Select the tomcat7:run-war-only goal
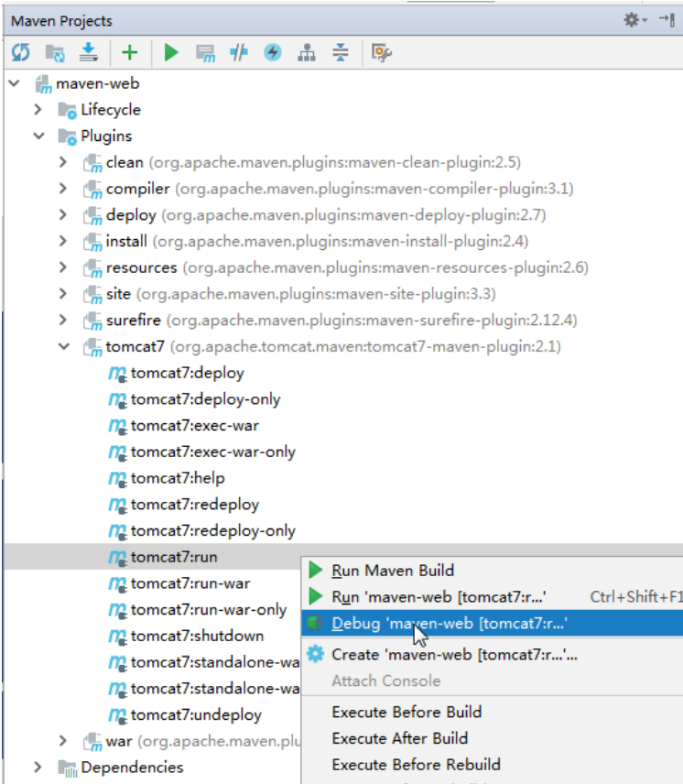683x784 pixels. click(x=209, y=609)
